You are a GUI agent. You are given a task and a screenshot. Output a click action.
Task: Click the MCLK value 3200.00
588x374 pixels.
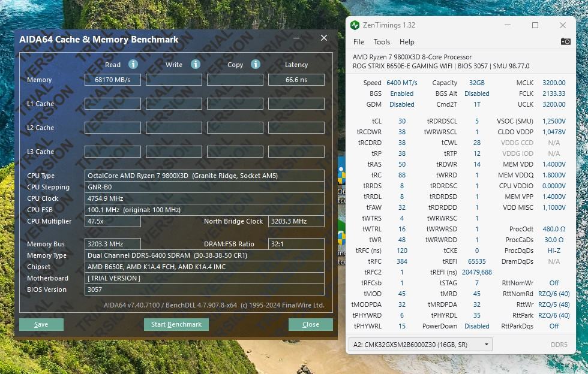554,83
